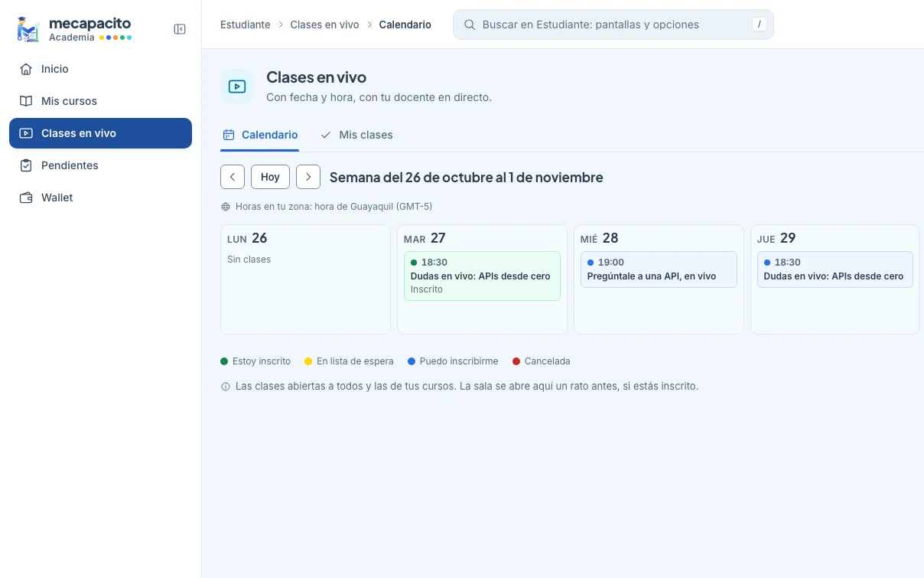Image resolution: width=924 pixels, height=578 pixels.
Task: Click the globe timezone icon
Action: (226, 207)
